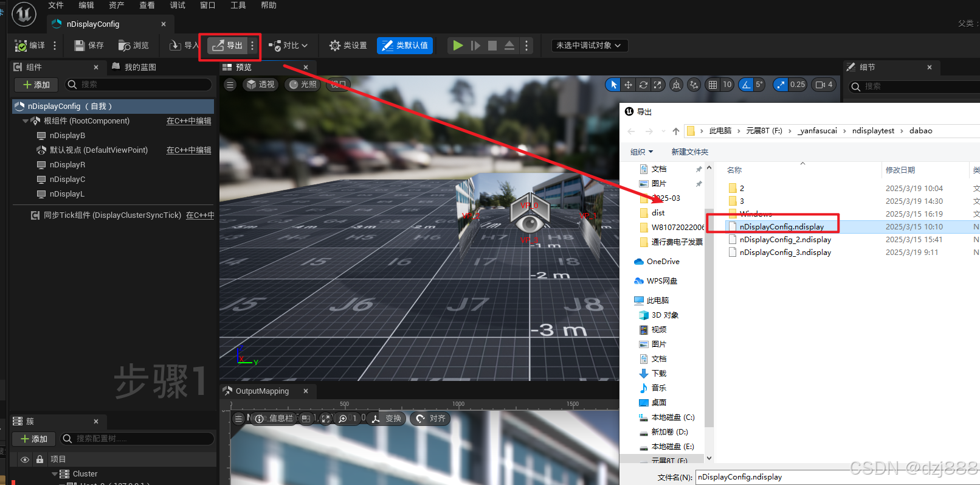Open the play options three-dot menu
This screenshot has width=980, height=485.
(526, 46)
